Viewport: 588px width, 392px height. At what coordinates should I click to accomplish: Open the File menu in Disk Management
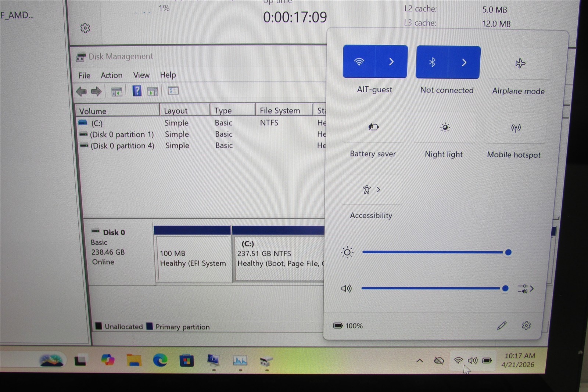(84, 75)
